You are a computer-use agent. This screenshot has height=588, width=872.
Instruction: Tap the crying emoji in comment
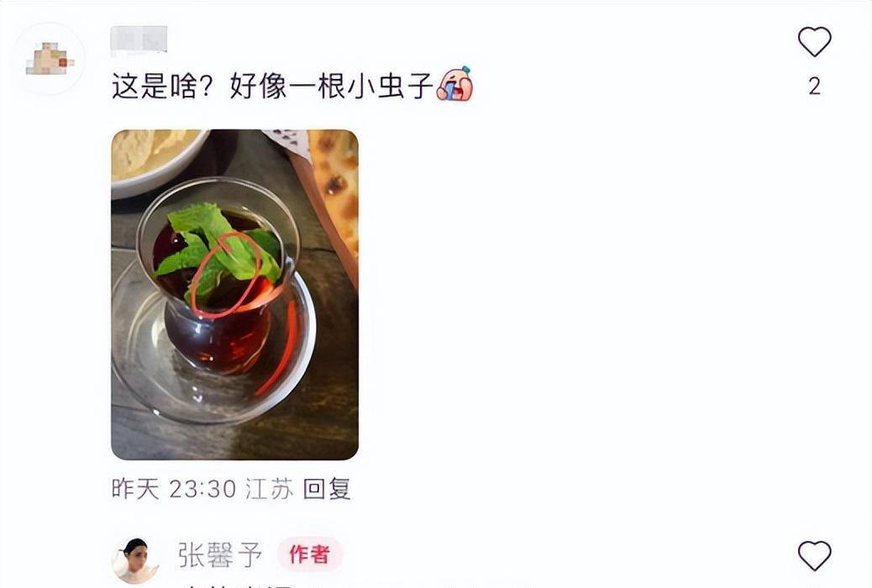pos(455,84)
